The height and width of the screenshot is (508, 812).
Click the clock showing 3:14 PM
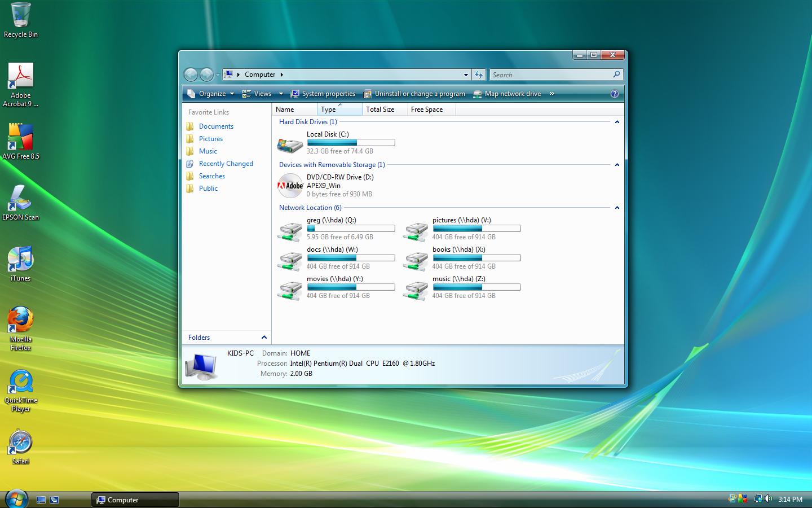[790, 499]
